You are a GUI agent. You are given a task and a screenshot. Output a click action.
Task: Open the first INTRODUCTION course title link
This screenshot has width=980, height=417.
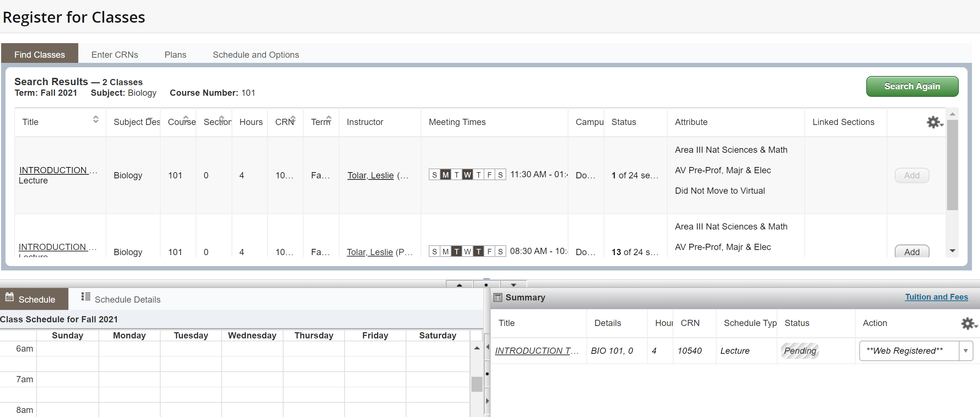(x=58, y=170)
